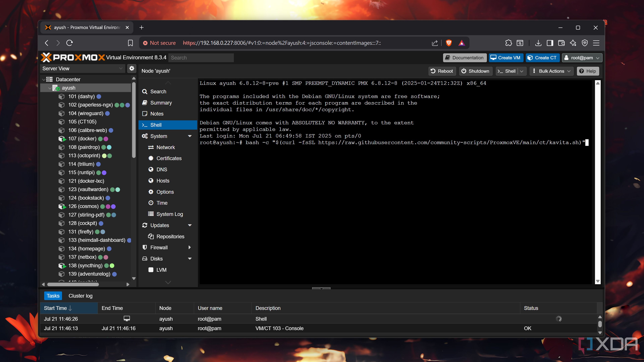
Task: Open Server View settings gear icon
Action: coord(132,68)
